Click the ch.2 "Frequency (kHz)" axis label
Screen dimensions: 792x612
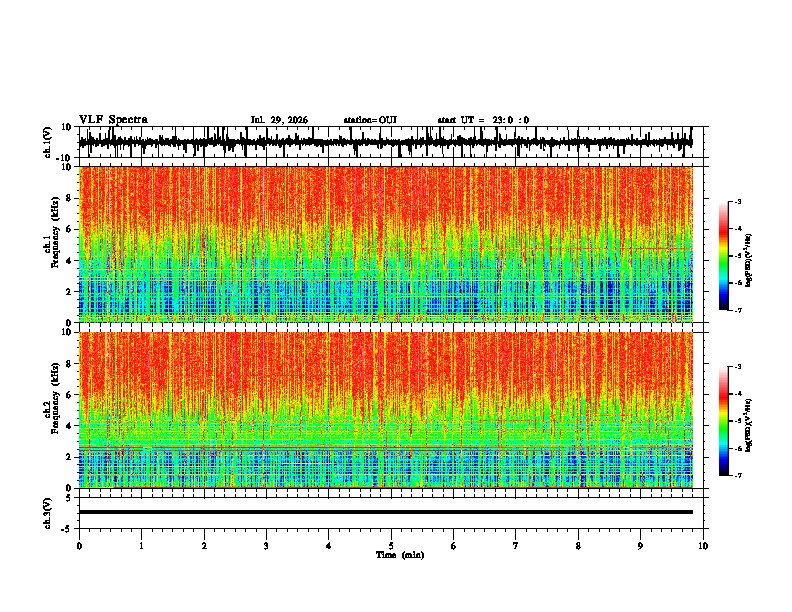click(x=55, y=398)
